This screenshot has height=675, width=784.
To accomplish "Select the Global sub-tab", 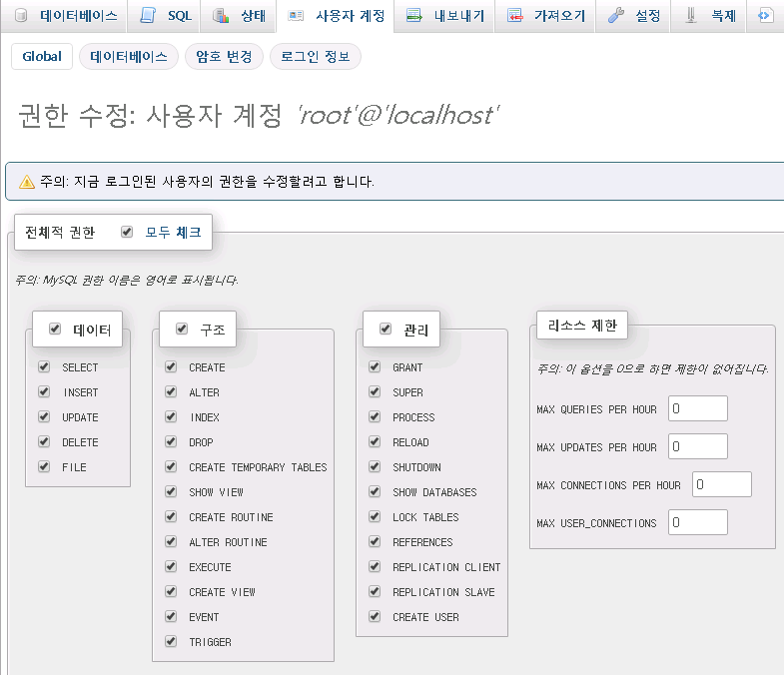I will (x=42, y=56).
